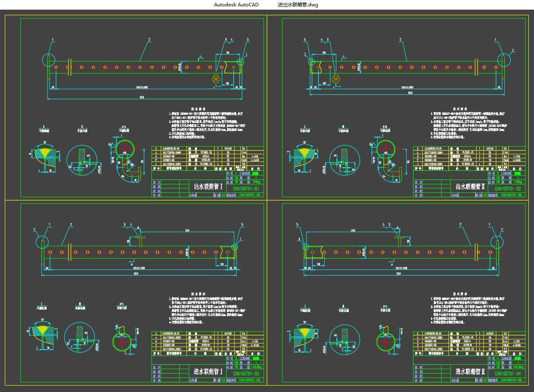Viewport: 534px width, 392px height.
Task: Select balloon number 2 in 出水联箱管 I sheet
Action: (x=149, y=40)
